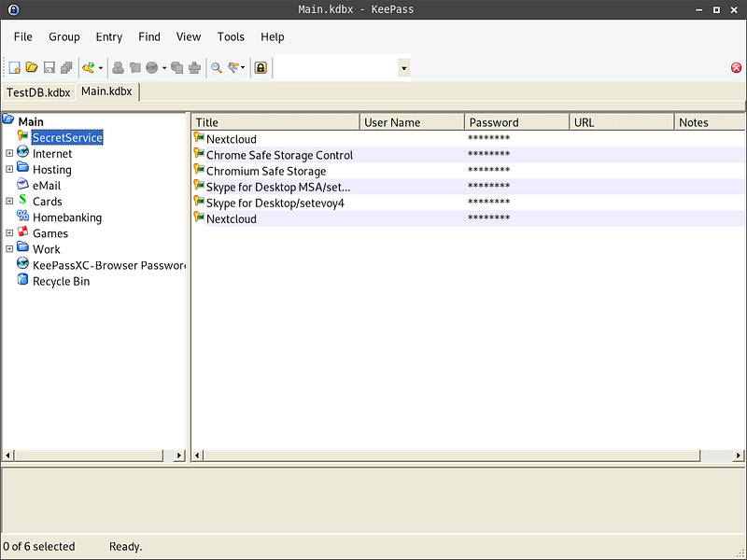The image size is (747, 560).
Task: Click the Copy User Name person icon
Action: pyautogui.click(x=118, y=68)
